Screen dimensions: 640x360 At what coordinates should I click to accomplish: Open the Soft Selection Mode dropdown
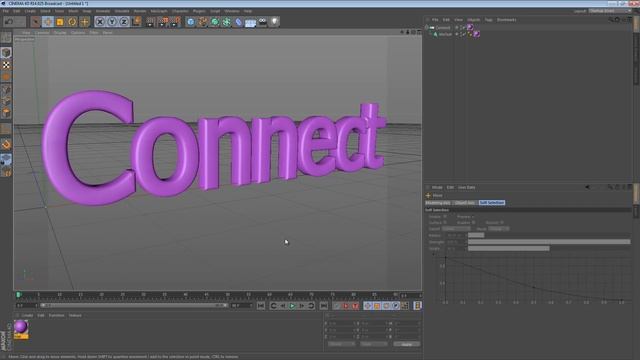(x=499, y=229)
